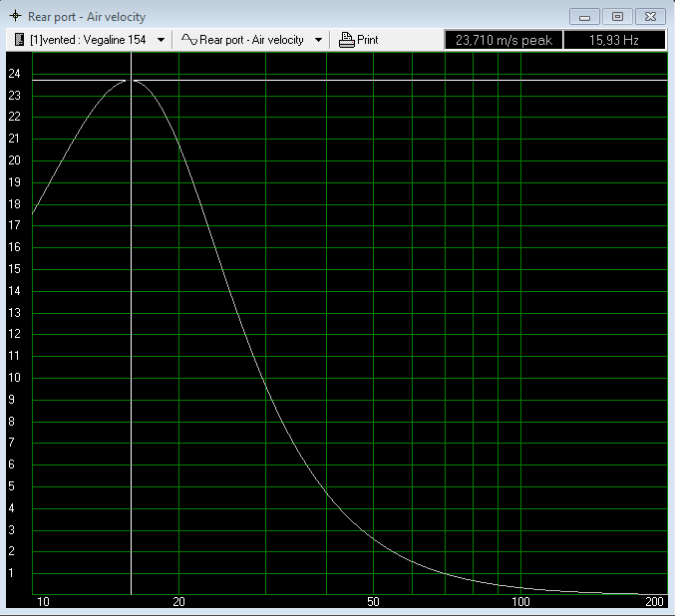
Task: Open the "[1]vented : Vegaline 154" design selector
Action: point(88,40)
